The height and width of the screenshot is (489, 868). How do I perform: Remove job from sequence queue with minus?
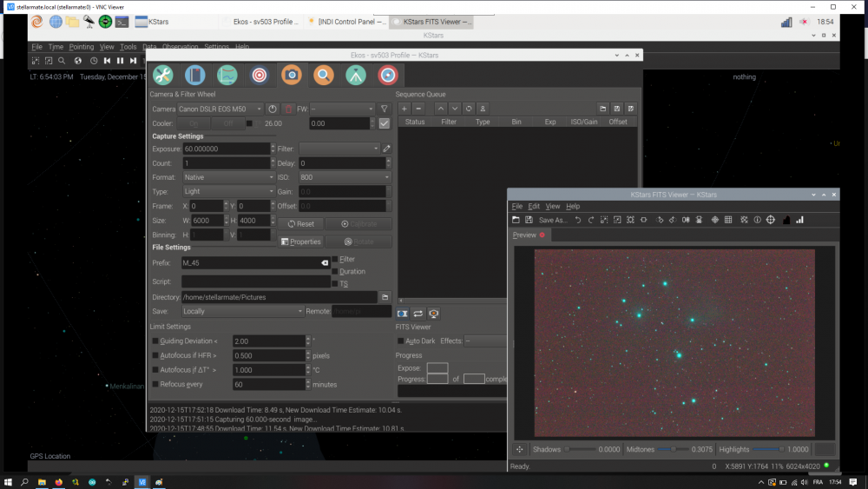pos(418,109)
